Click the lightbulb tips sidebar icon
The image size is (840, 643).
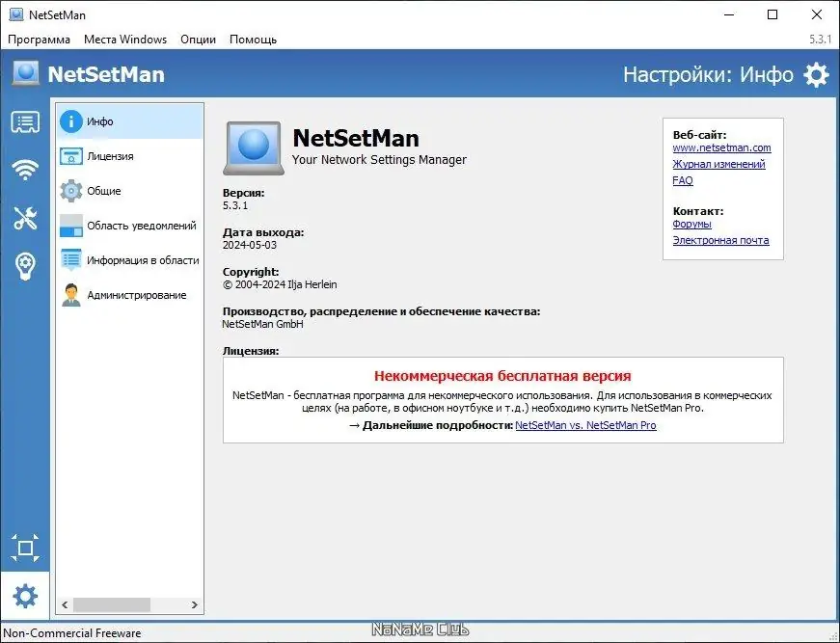pos(25,266)
